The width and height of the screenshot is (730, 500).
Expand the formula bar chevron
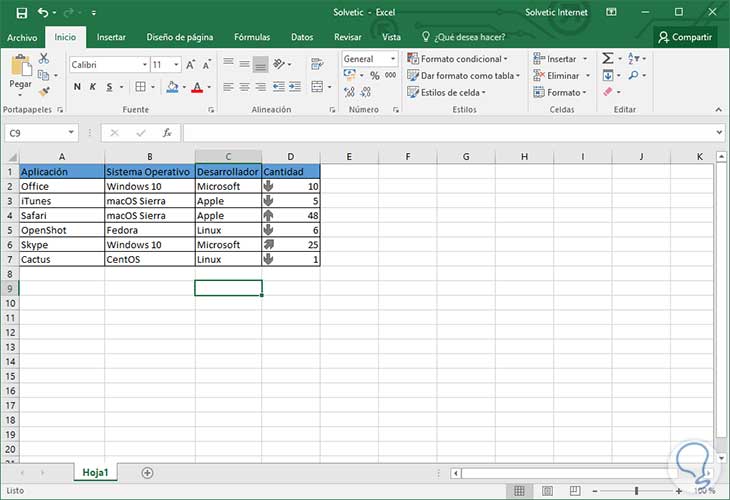(719, 133)
